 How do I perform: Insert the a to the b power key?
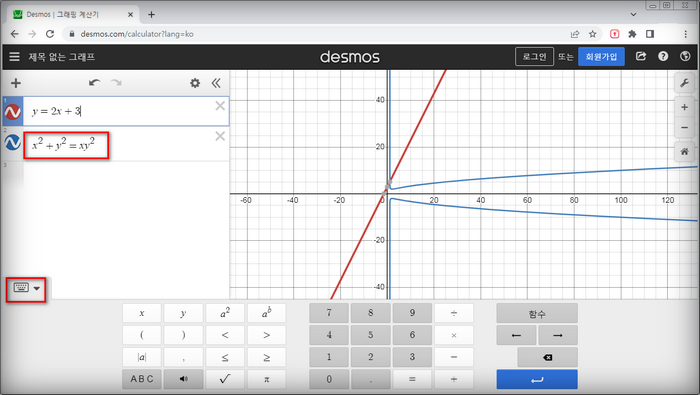point(267,313)
